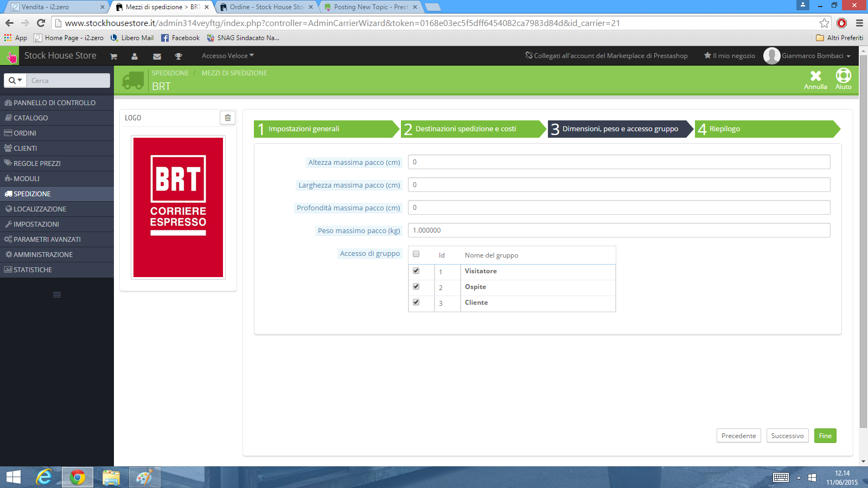The height and width of the screenshot is (488, 868).
Task: Switch to the Vendita - i2.zero tab
Action: coord(57,7)
